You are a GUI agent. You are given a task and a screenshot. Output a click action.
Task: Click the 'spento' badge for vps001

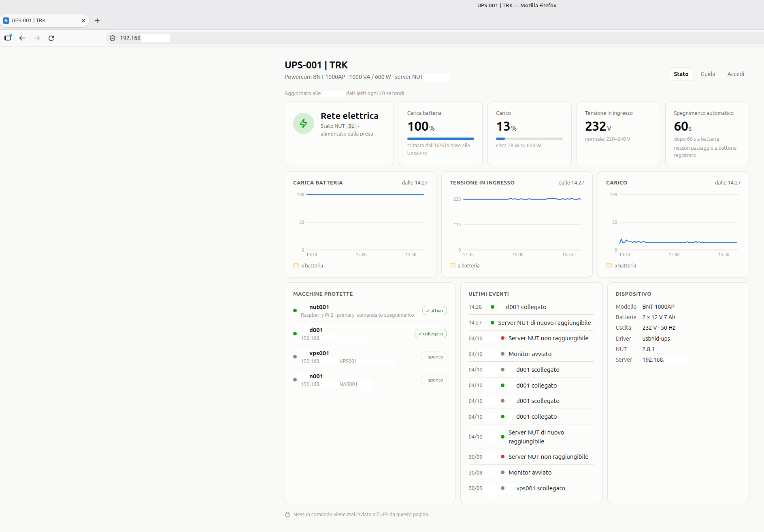tap(434, 357)
